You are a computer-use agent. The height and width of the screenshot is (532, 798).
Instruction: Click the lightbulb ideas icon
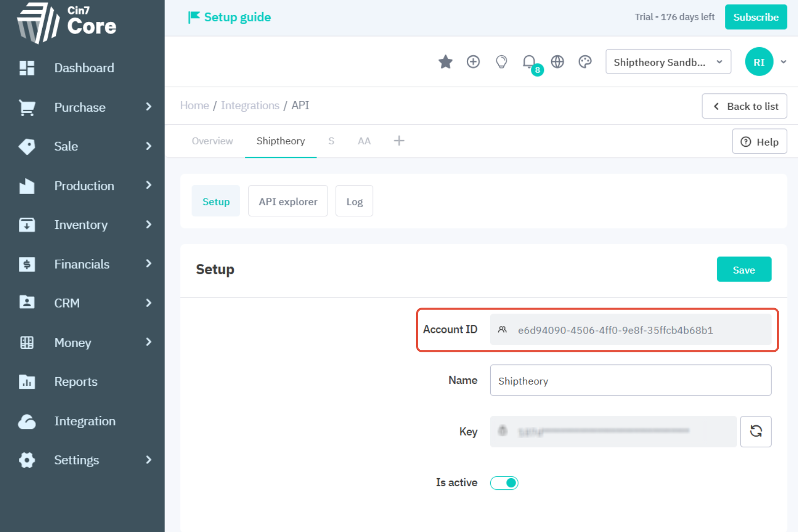coord(501,62)
